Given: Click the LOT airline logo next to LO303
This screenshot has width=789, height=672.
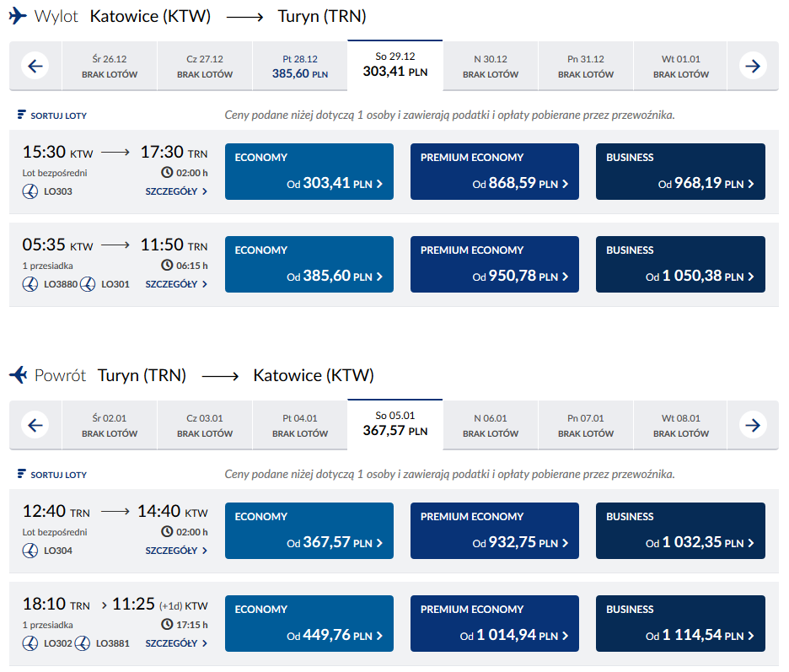Looking at the screenshot, I should click(30, 191).
